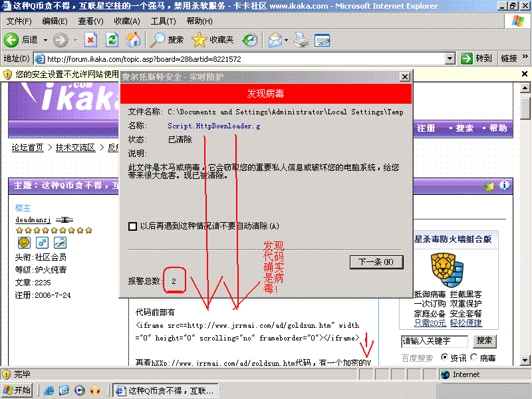Stop loading the page
The height and width of the screenshot is (399, 532).
pos(90,40)
